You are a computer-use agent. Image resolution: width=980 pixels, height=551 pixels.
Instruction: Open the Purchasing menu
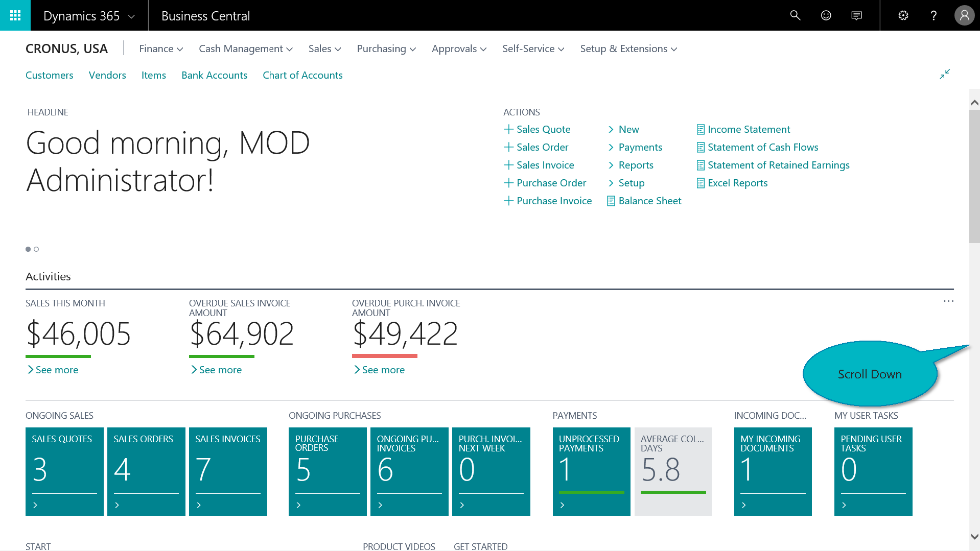(x=386, y=49)
